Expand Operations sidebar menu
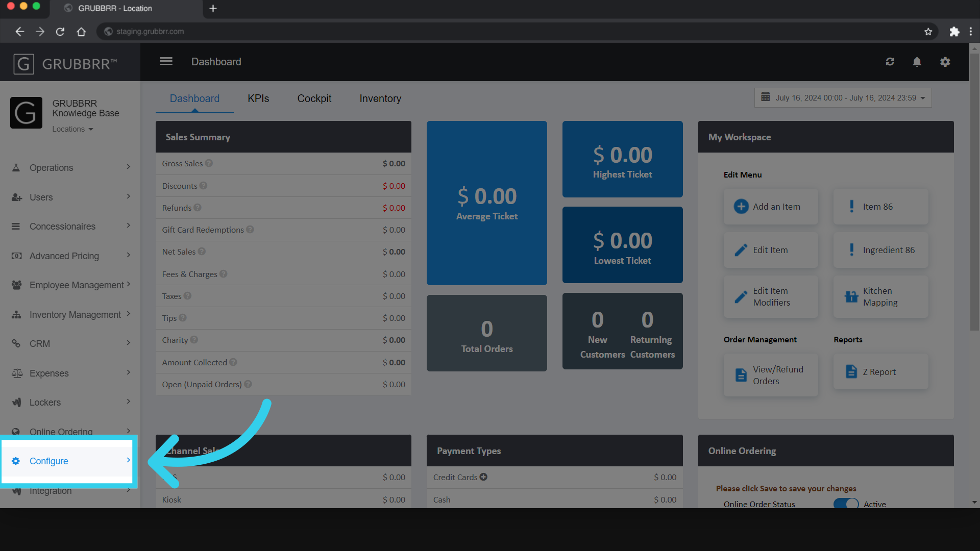This screenshot has width=980, height=551. tap(70, 167)
